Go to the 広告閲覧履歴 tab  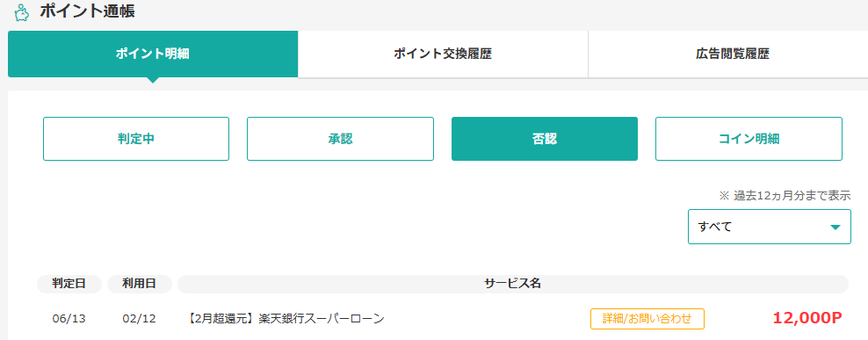[x=732, y=54]
